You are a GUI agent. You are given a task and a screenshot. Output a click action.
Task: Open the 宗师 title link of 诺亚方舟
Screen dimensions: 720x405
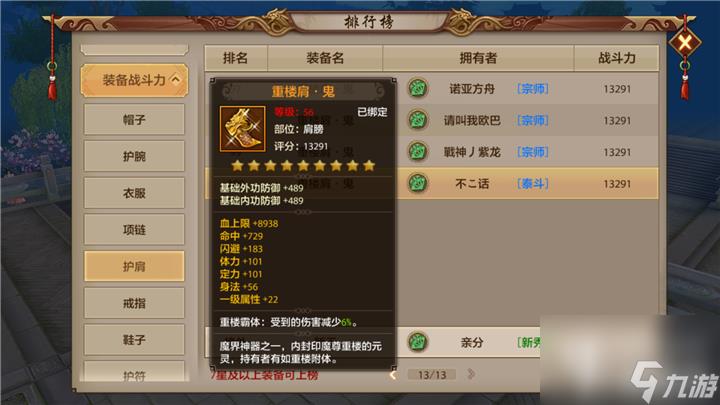pyautogui.click(x=533, y=88)
